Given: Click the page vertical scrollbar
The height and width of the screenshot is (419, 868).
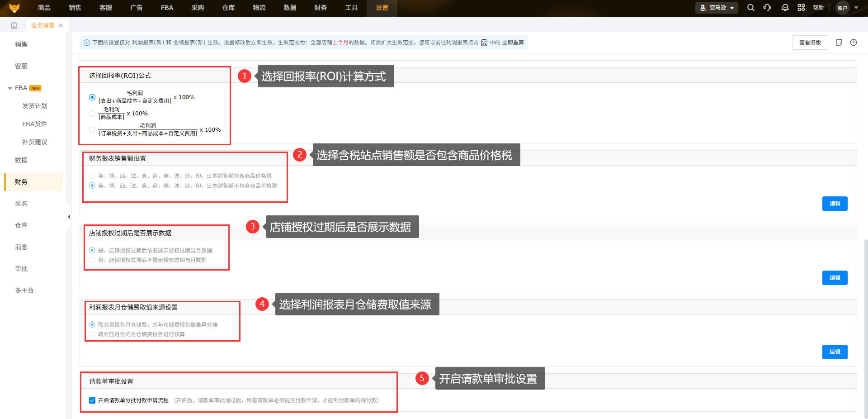Looking at the screenshot, I should tap(865, 329).
